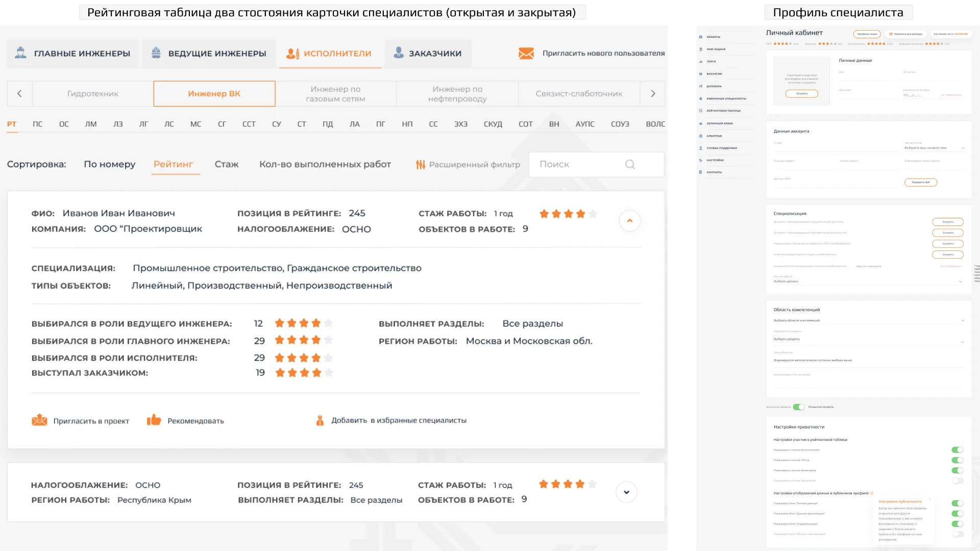This screenshot has height=551, width=980.
Task: Click the fifth rating star on Иванов's card
Action: [x=593, y=213]
